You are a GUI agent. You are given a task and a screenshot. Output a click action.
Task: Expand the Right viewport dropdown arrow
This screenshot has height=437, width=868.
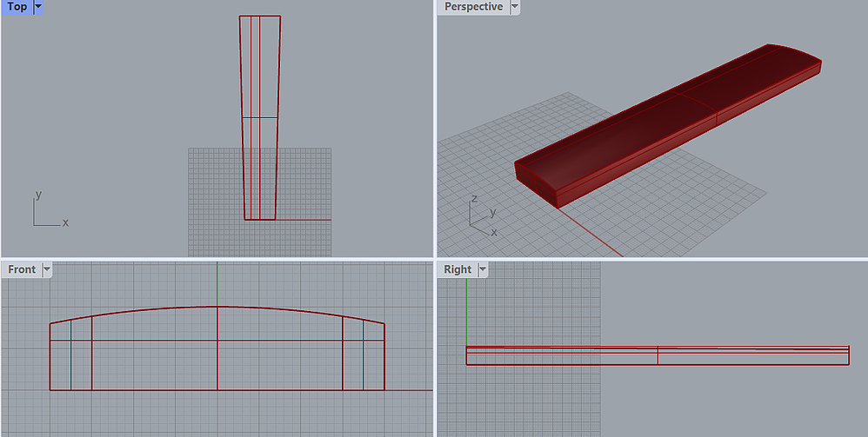(x=483, y=269)
